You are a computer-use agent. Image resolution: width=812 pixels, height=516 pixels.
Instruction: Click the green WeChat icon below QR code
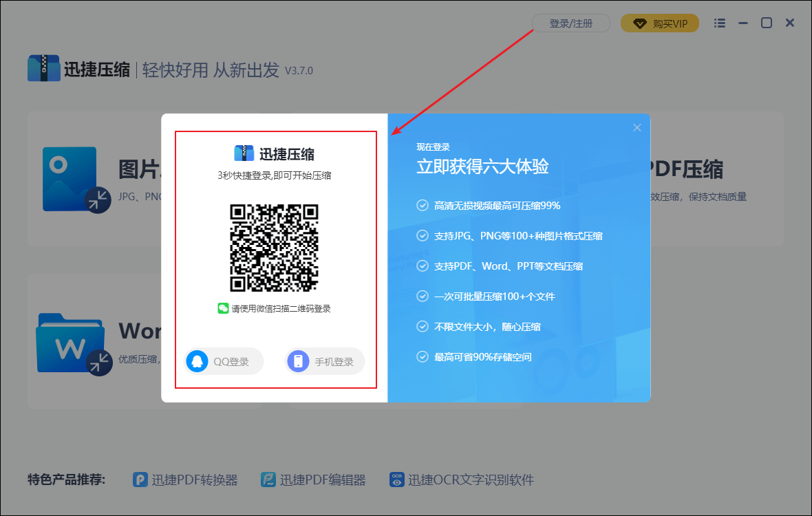click(x=223, y=308)
